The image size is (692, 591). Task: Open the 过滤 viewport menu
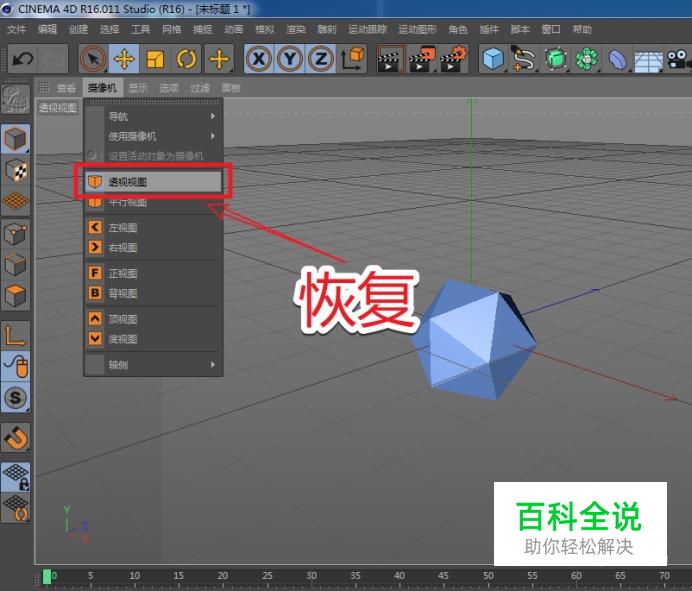200,88
